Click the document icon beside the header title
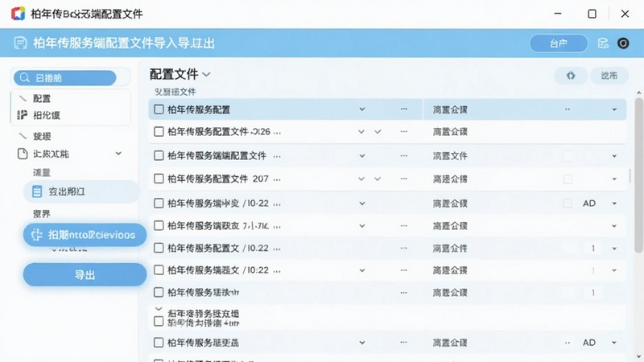Viewport: 644px width, 362px height. click(20, 43)
